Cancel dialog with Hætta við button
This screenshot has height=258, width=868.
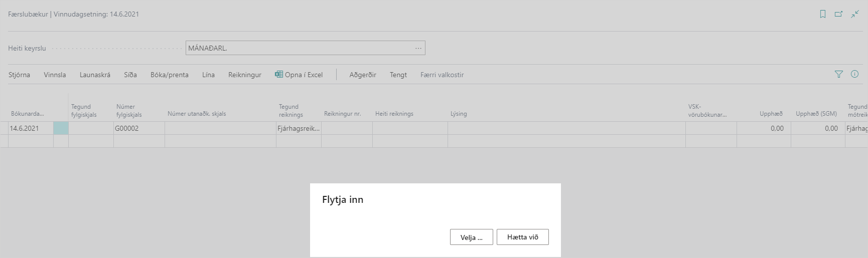[x=522, y=237]
